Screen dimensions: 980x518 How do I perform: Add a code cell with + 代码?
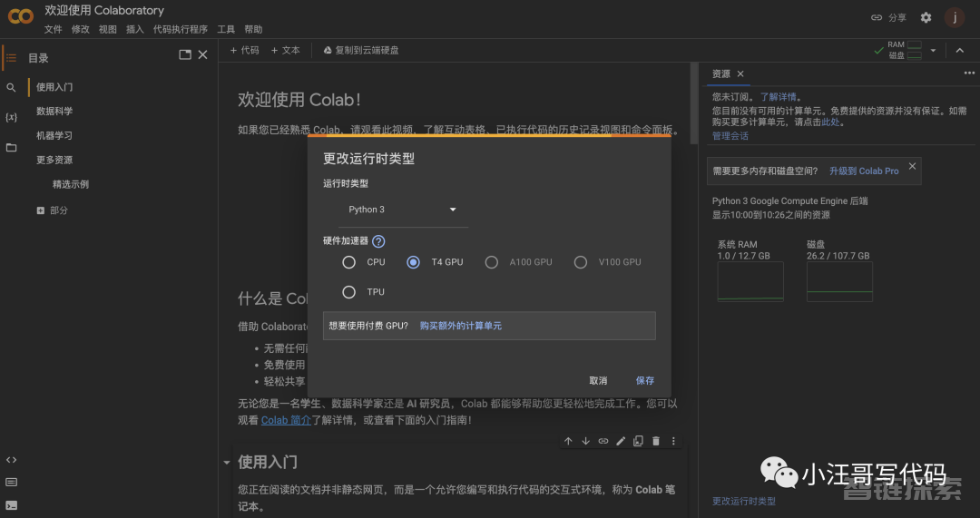click(244, 50)
